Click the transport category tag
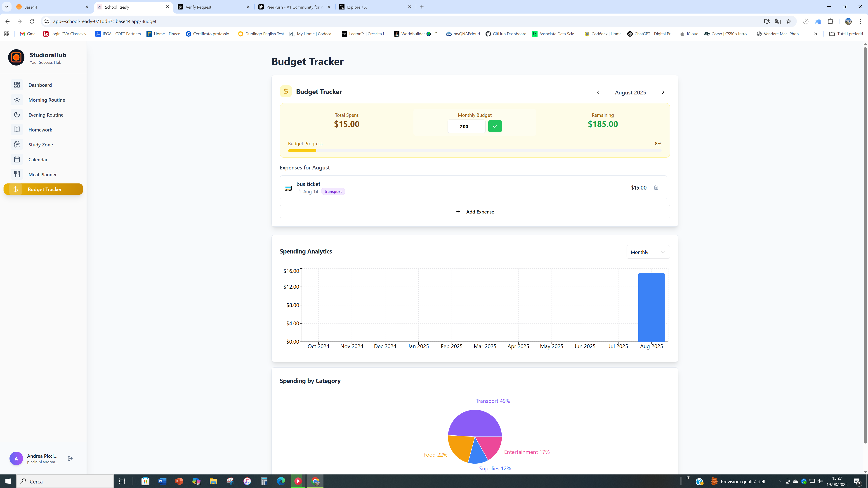Image resolution: width=868 pixels, height=488 pixels. pyautogui.click(x=333, y=192)
